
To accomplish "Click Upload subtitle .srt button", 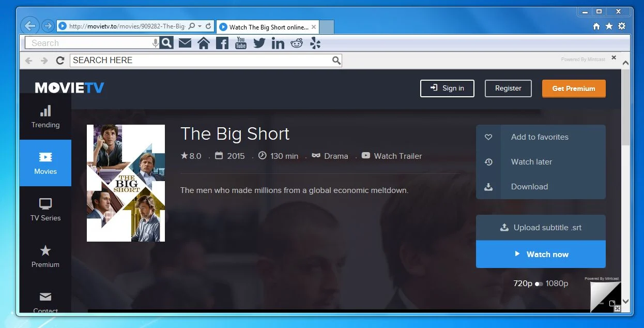I will tap(541, 228).
